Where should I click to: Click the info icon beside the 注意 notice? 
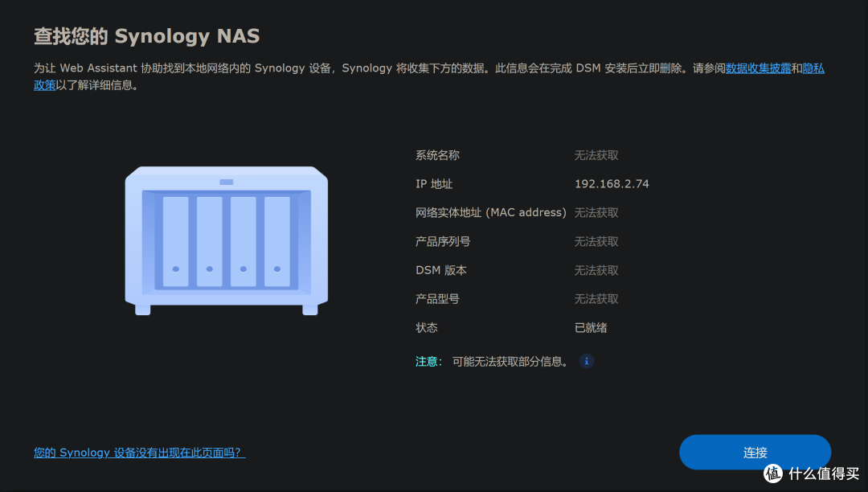coord(586,362)
